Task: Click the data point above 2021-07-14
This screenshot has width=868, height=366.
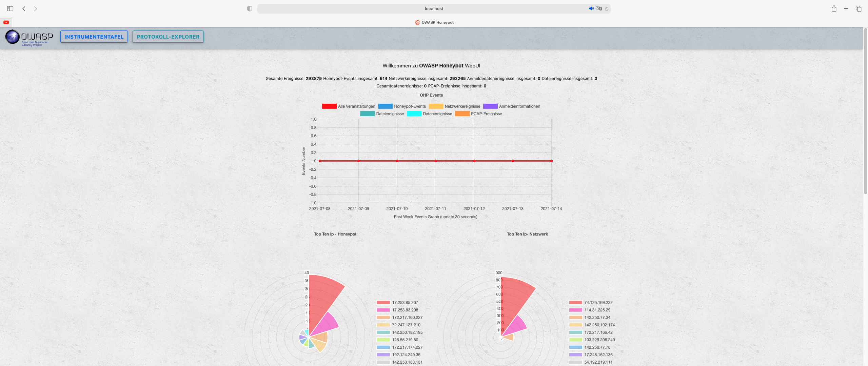Action: [552, 161]
